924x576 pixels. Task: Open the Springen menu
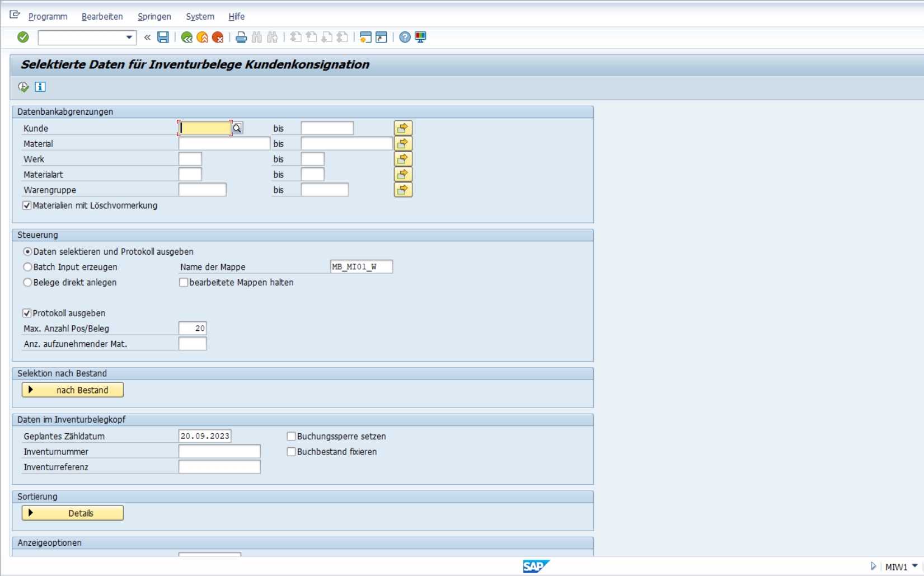click(154, 17)
